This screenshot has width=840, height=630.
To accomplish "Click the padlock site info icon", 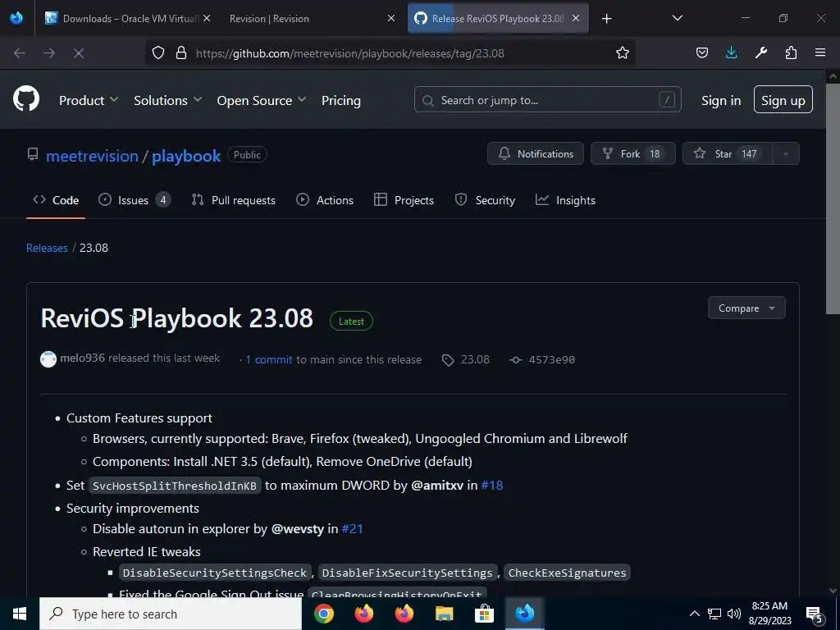I will (x=181, y=53).
